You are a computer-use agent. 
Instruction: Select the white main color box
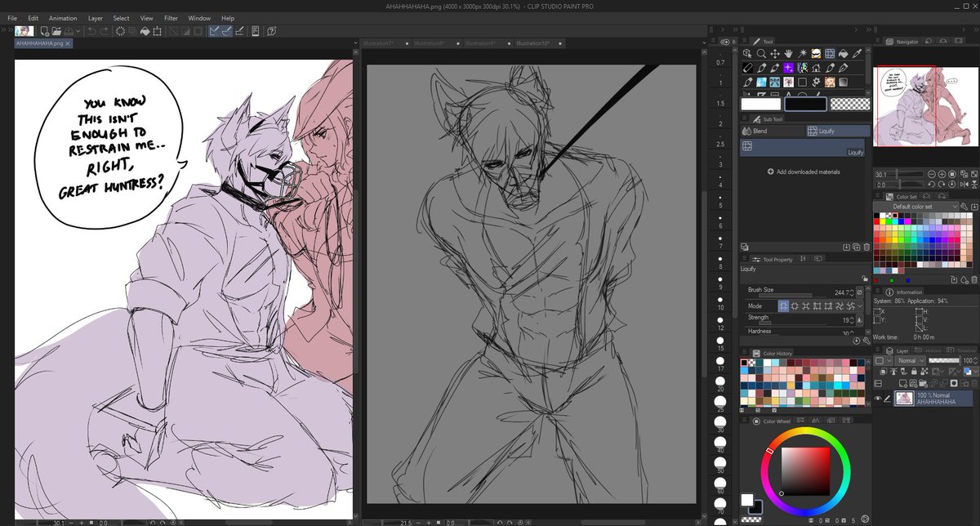pyautogui.click(x=760, y=104)
